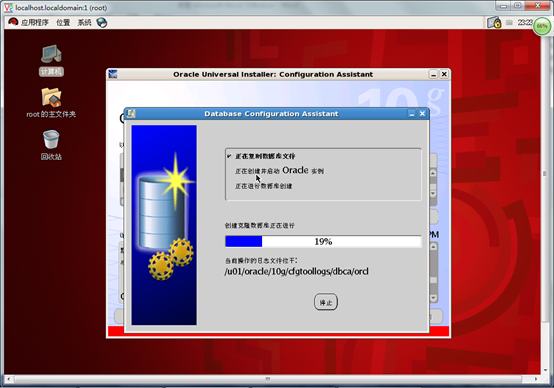Click VNC viewer scroll left arrow
This screenshot has width=554, height=388.
[x=8, y=379]
